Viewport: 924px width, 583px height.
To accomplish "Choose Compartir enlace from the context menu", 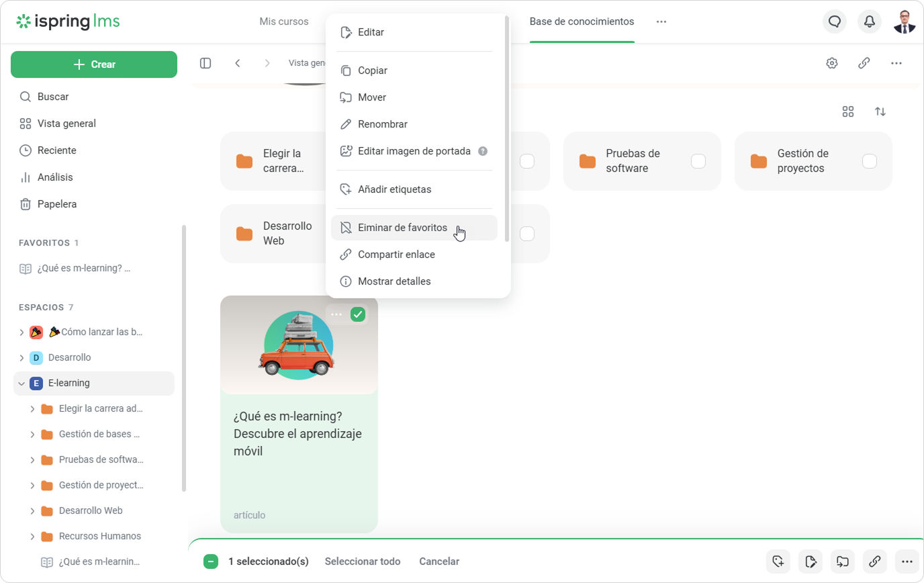I will click(396, 255).
